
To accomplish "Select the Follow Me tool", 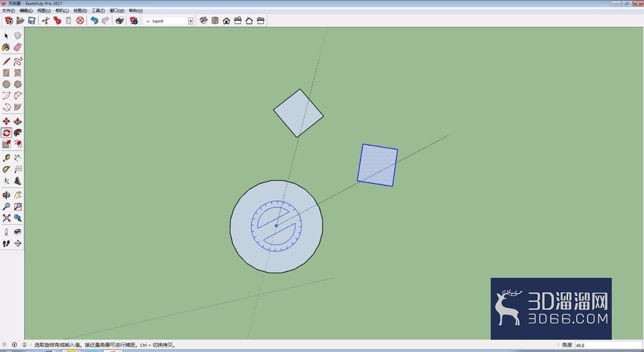I will (17, 133).
